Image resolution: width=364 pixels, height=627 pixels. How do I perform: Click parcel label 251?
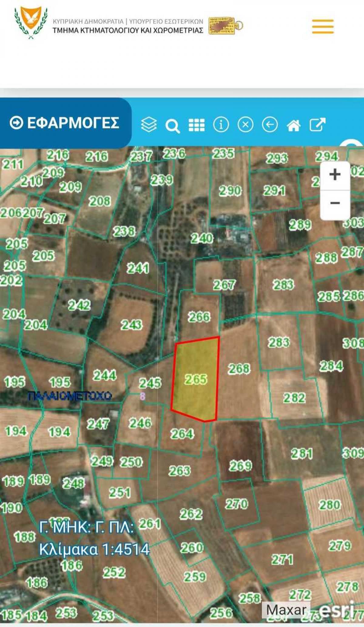pos(120,493)
